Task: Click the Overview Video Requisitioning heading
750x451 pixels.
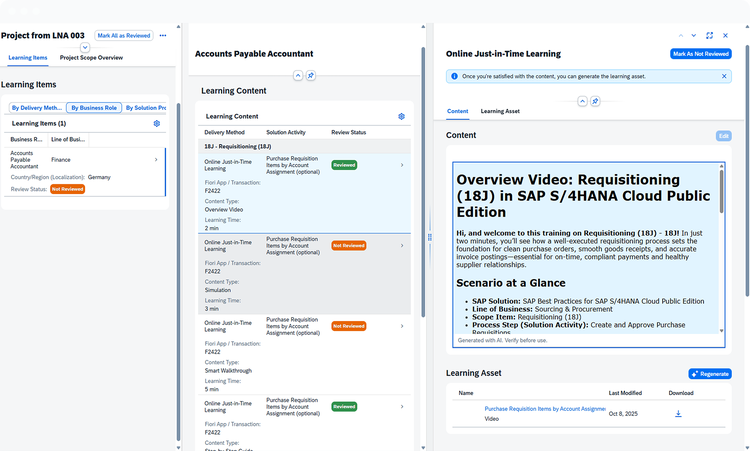Action: pyautogui.click(x=583, y=196)
